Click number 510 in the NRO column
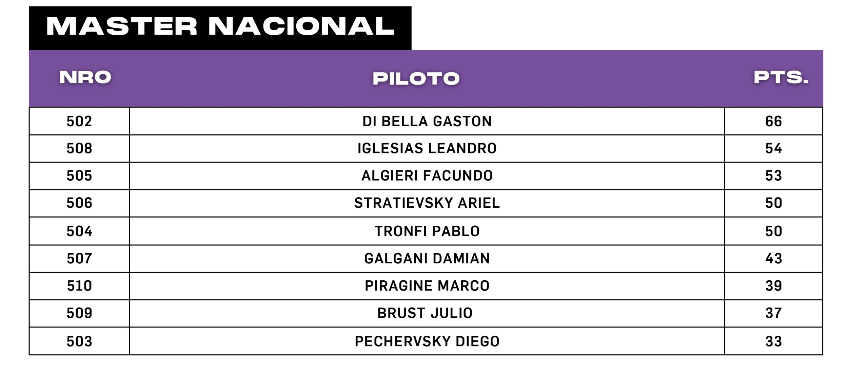868x372 pixels. pyautogui.click(x=79, y=286)
